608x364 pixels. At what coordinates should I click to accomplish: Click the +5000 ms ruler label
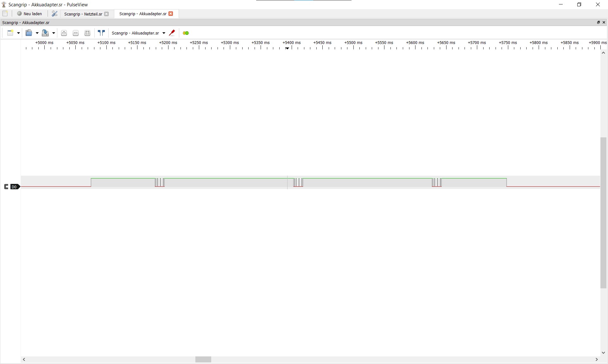44,42
